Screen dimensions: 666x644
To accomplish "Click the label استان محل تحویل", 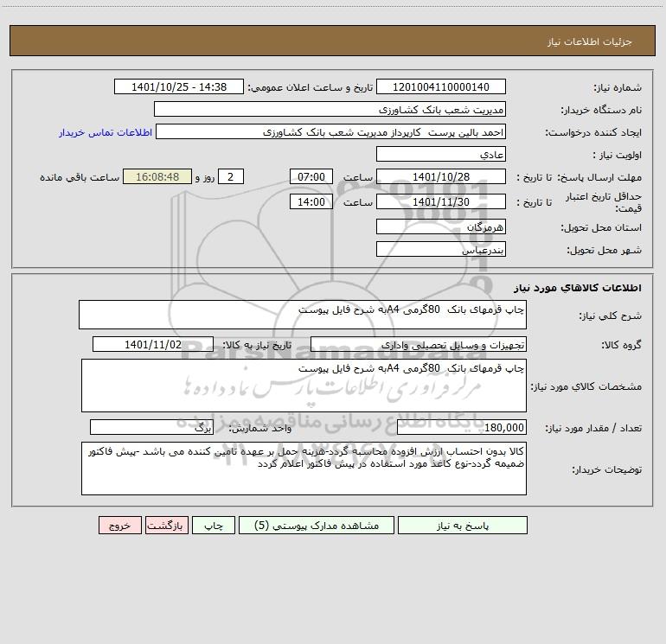I will [x=601, y=227].
